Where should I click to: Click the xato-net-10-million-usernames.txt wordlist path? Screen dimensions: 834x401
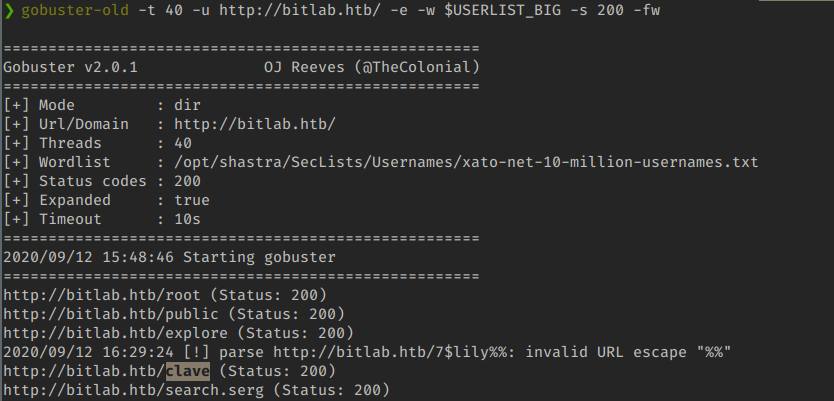(x=466, y=161)
